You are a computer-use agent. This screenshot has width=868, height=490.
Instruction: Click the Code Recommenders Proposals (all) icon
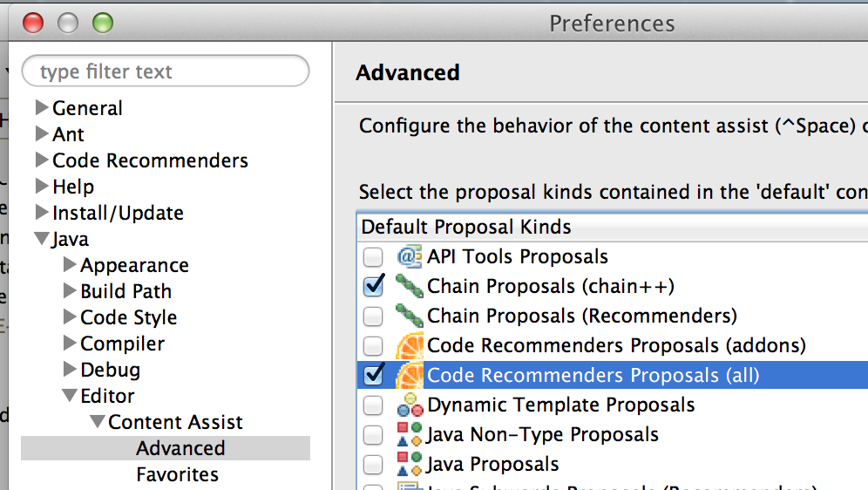coord(410,376)
